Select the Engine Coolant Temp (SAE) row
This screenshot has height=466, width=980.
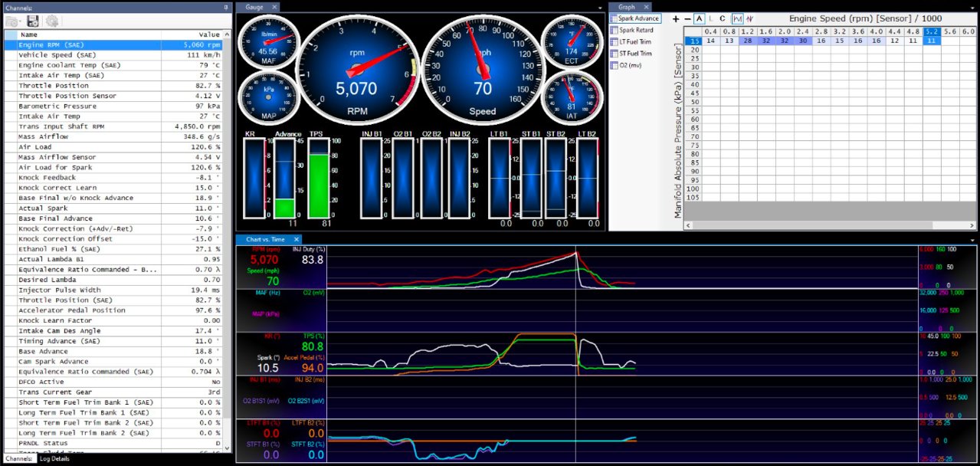(113, 65)
